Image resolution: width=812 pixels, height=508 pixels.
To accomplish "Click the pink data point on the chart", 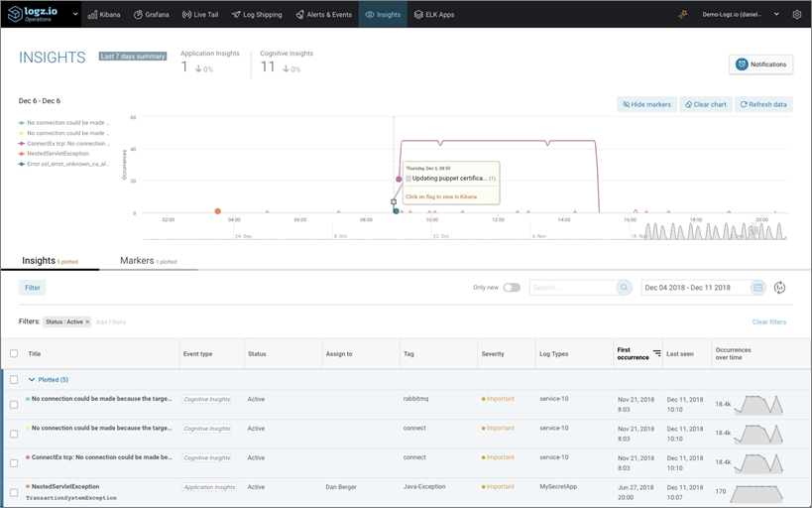I will (x=399, y=179).
